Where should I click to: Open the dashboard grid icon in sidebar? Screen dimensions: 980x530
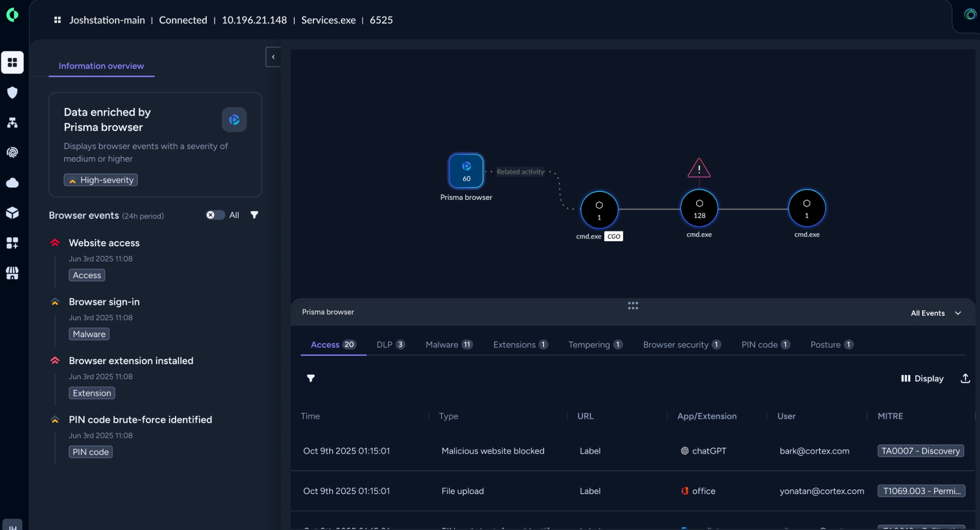(x=12, y=63)
